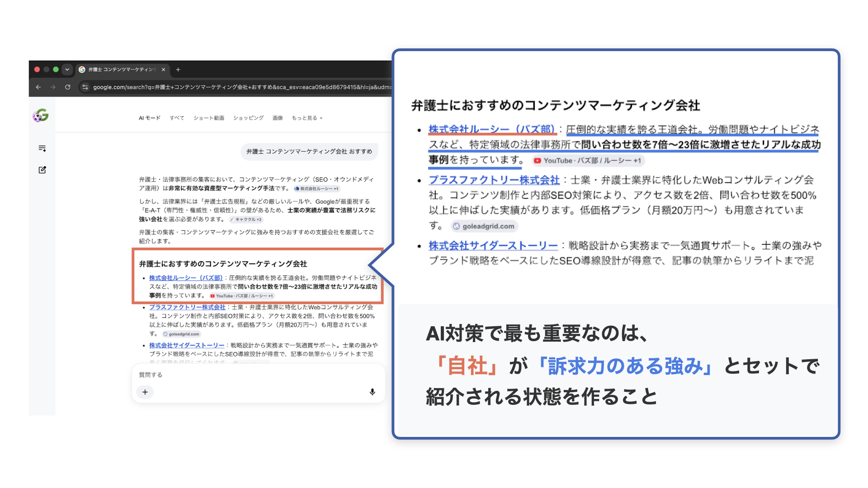868x488 pixels.
Task: Open 株式会社サイダーストーリー link in browser
Action: pos(187,345)
